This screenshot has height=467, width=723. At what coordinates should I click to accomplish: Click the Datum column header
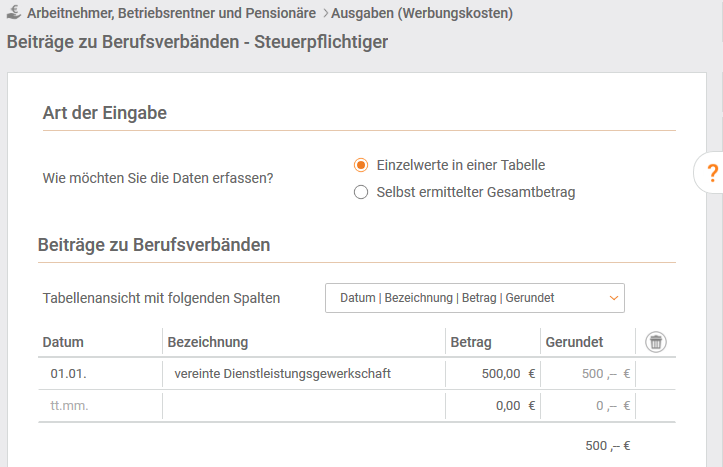[x=63, y=342]
